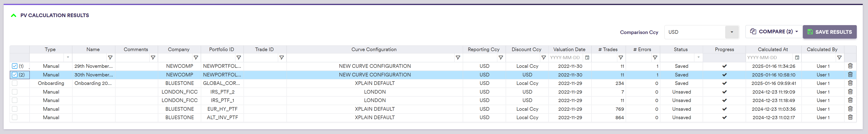Click trash icon for ALT_INV_PTF row

coord(850,117)
